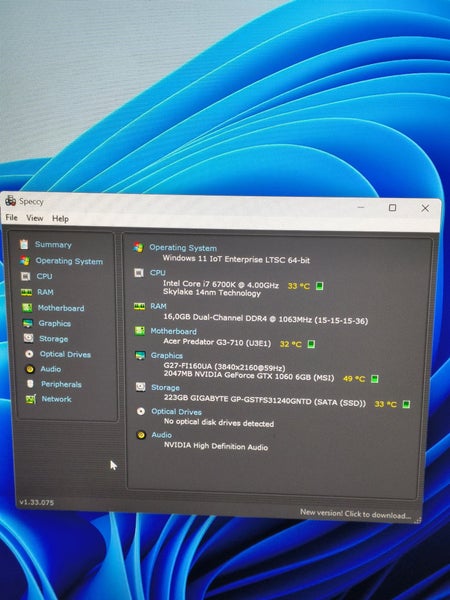
Task: Select Audio in the sidebar
Action: tap(51, 369)
